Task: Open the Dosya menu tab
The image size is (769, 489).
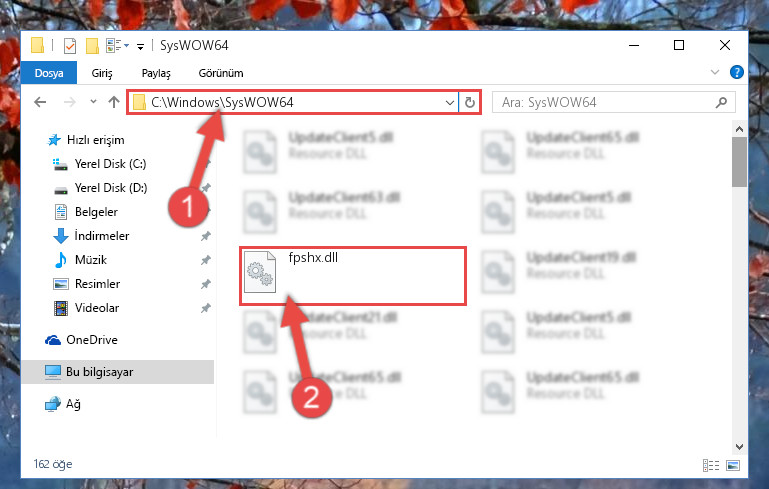Action: pyautogui.click(x=49, y=73)
